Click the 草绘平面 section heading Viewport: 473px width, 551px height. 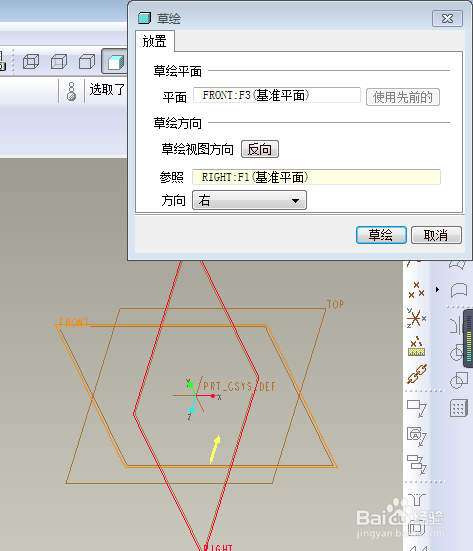tap(178, 71)
